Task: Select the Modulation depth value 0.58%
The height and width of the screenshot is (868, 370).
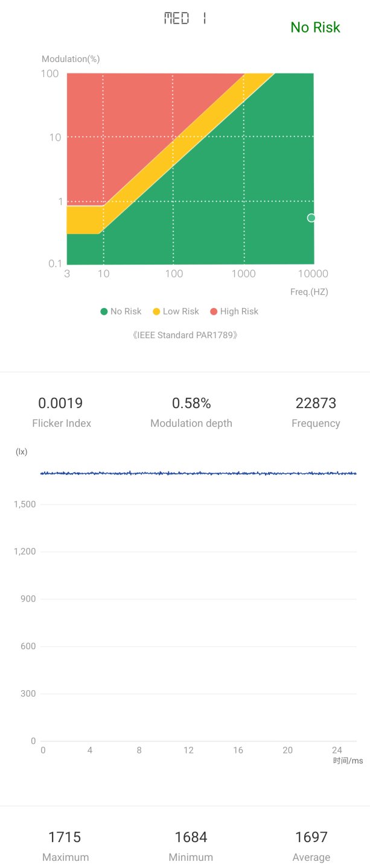Action: coord(191,403)
